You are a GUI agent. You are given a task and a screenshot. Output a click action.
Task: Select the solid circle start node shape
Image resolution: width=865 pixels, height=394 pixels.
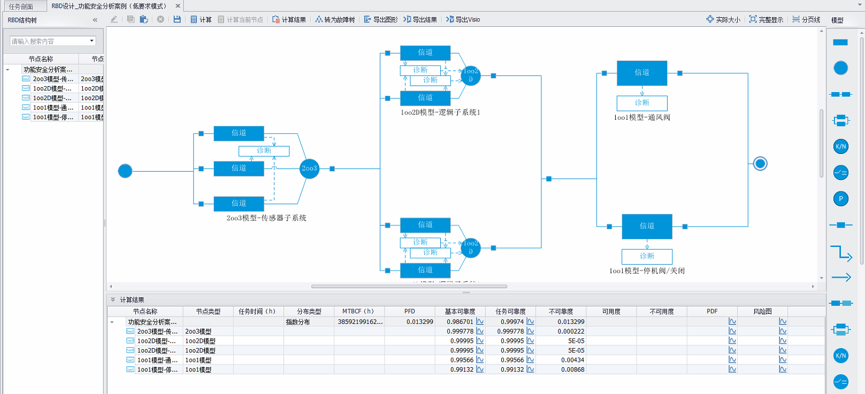[841, 68]
